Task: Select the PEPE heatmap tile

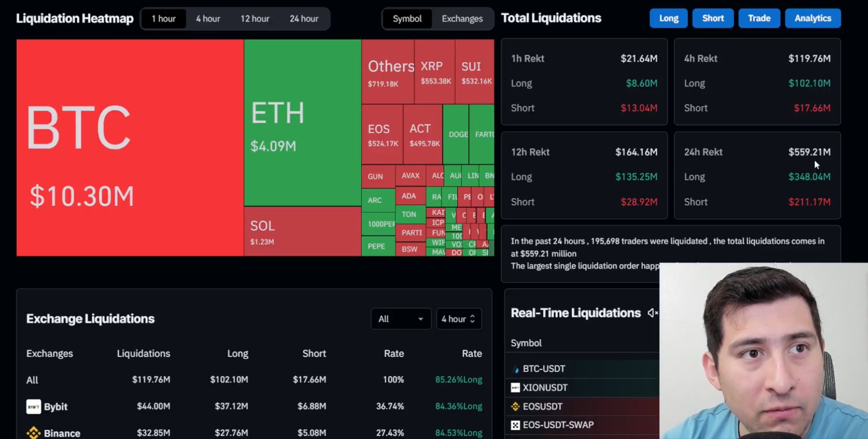Action: 378,246
